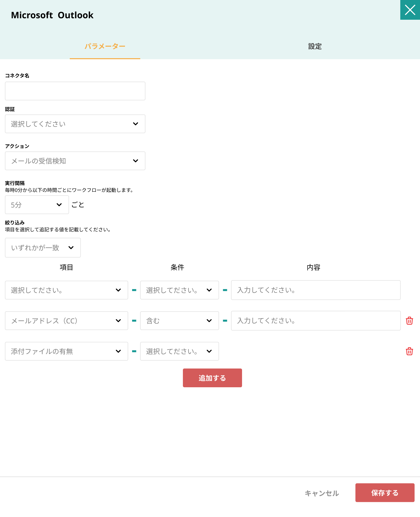Screen dimensions: 420x517
Task: Open the 実行間隔 dropdown showing 5分
Action: pos(37,205)
